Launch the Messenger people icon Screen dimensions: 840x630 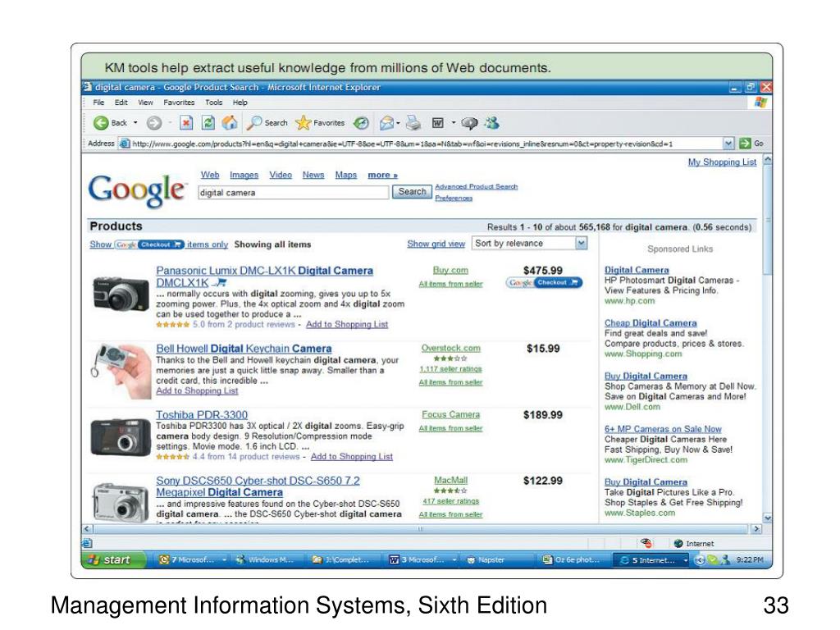[x=491, y=123]
